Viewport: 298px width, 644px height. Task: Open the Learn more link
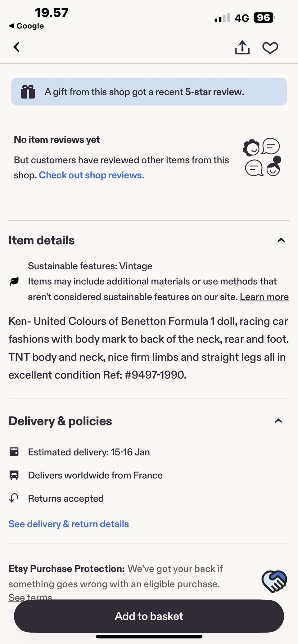click(264, 297)
